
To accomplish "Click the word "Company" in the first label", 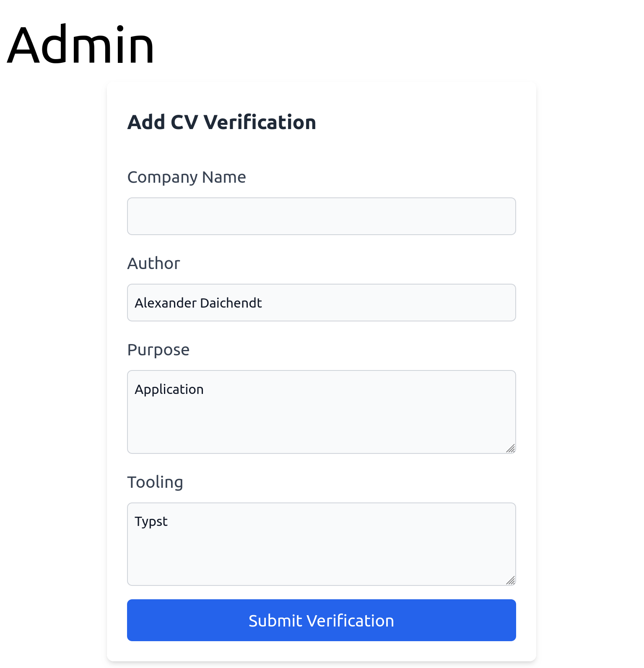I will [x=162, y=177].
